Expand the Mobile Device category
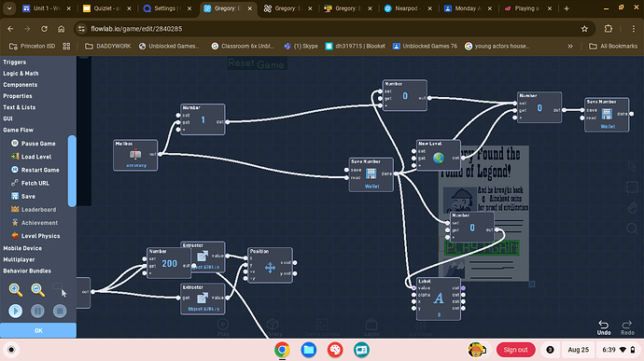This screenshot has width=644, height=361. pos(22,248)
